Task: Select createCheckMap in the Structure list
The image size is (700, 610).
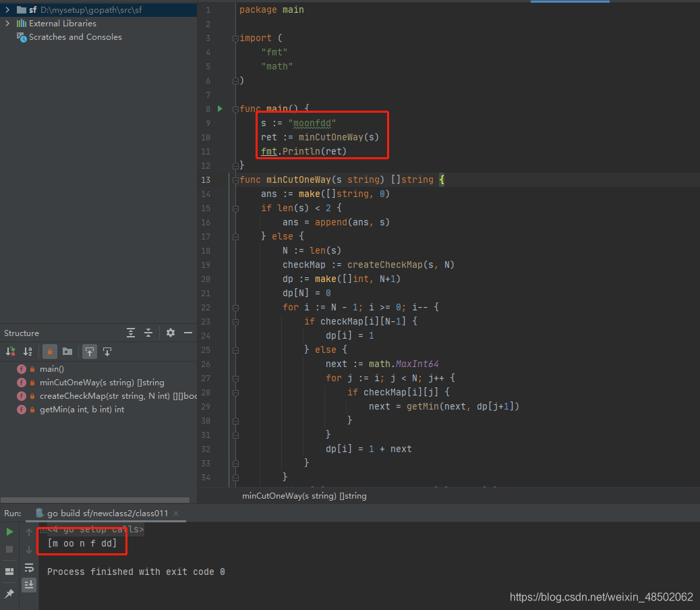Action: (x=118, y=396)
